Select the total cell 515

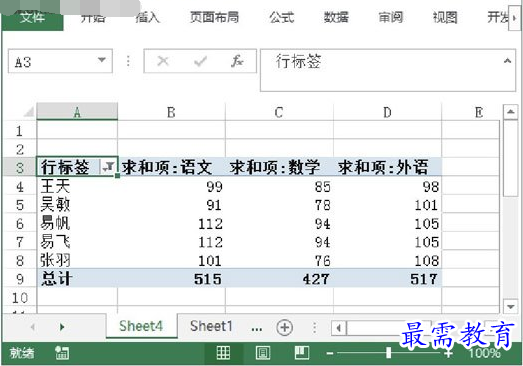coord(171,279)
